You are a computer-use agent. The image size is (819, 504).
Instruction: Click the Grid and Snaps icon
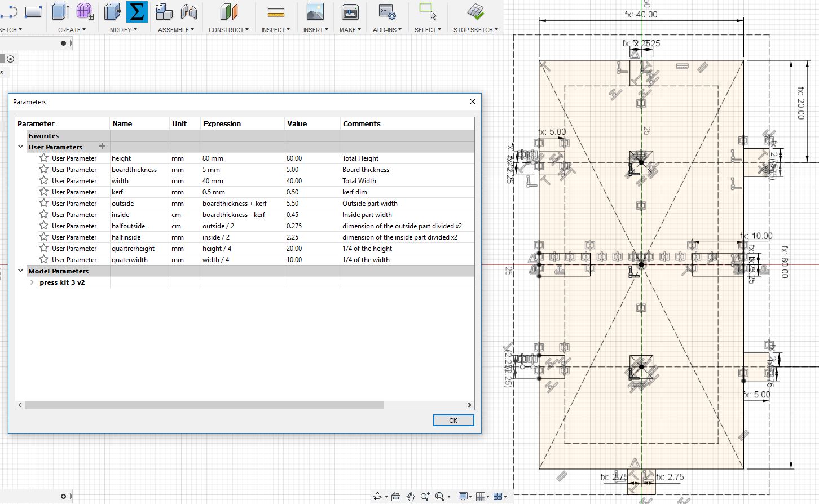[x=481, y=497]
